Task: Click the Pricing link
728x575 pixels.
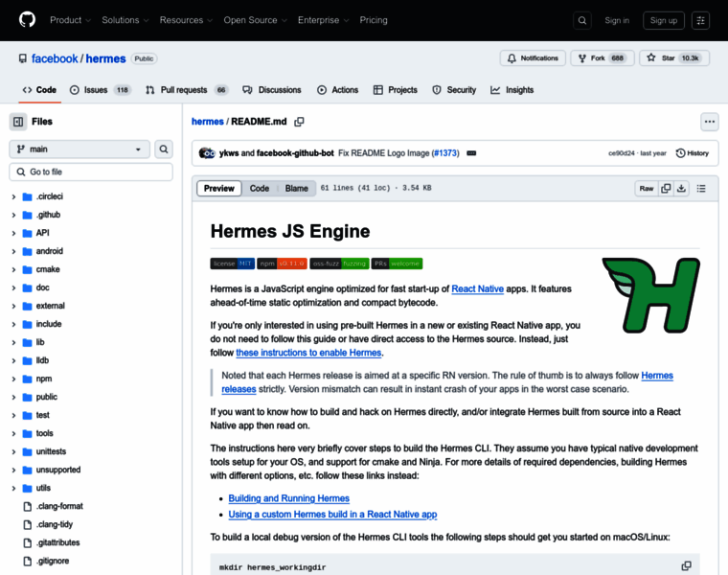Action: (x=374, y=20)
